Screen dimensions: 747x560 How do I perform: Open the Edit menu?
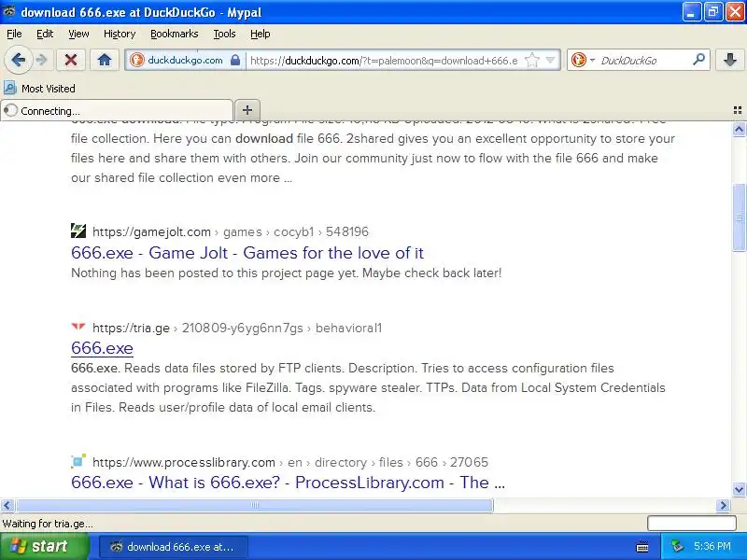(x=45, y=34)
